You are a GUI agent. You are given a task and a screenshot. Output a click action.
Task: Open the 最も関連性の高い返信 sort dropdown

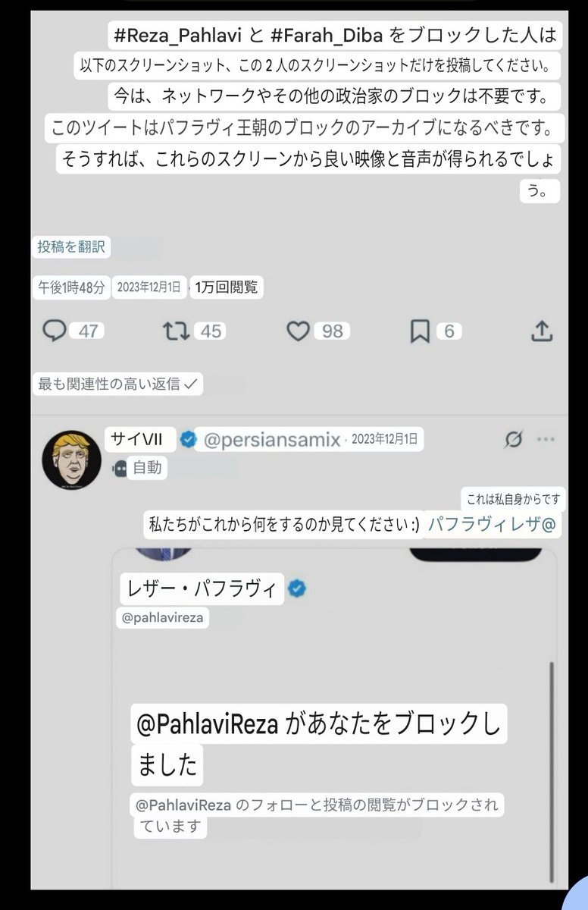point(118,384)
